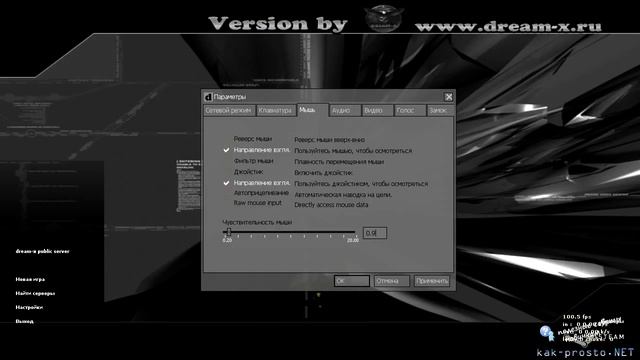Click the 'Плавность перемещения мыши' description text
640x360 pixels.
pos(339,162)
